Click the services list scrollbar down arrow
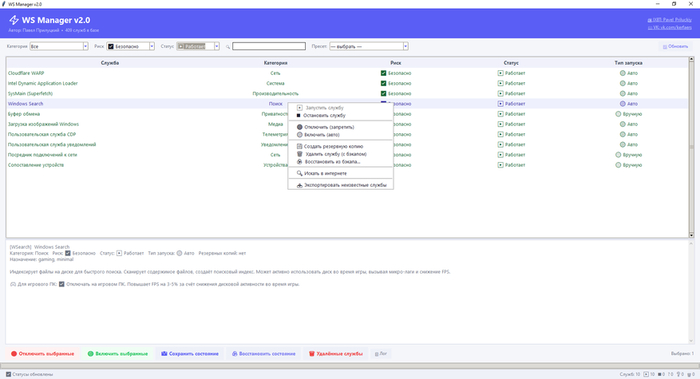The height and width of the screenshot is (379, 700). point(691,235)
